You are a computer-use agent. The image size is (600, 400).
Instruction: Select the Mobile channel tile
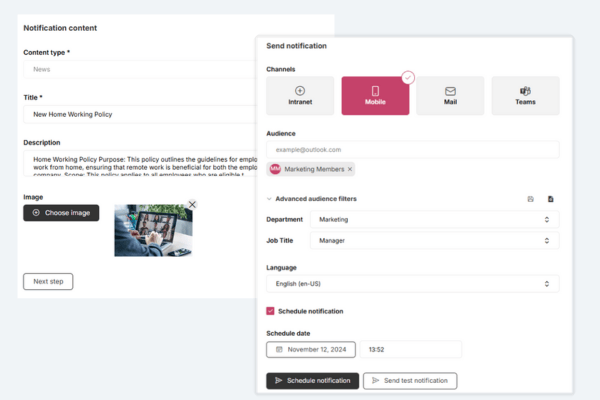(x=375, y=95)
